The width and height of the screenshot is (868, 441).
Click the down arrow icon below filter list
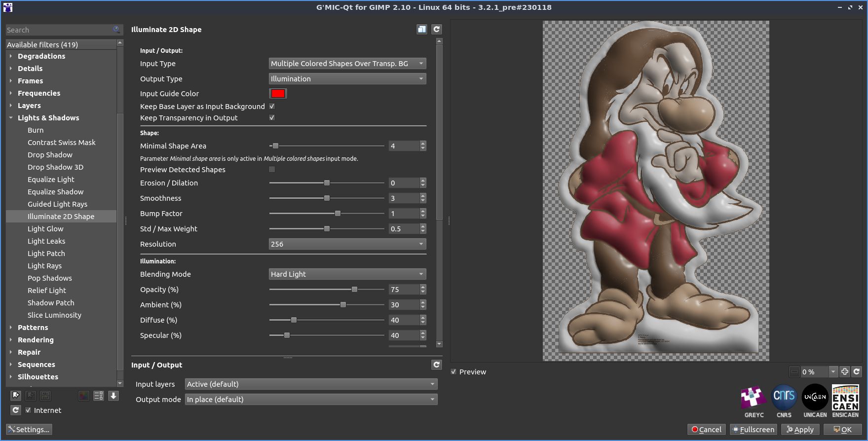[x=113, y=396]
